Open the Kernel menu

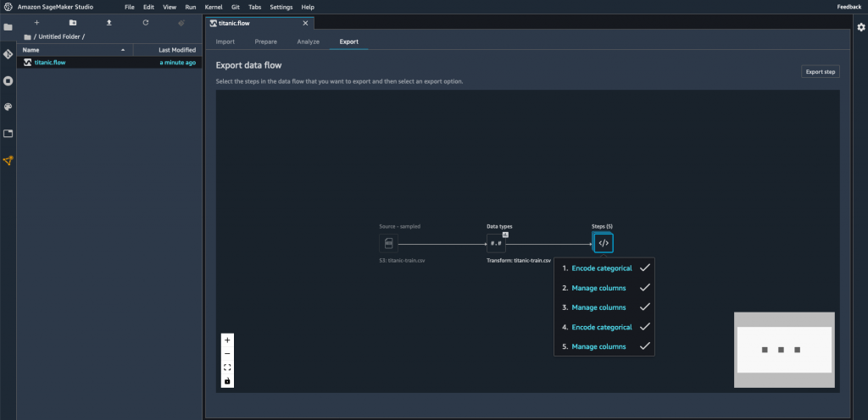tap(214, 7)
